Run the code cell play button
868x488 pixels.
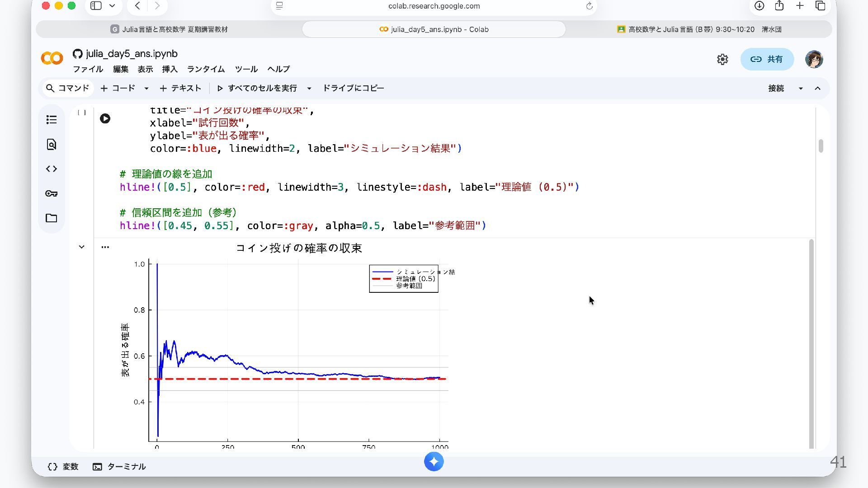(105, 119)
